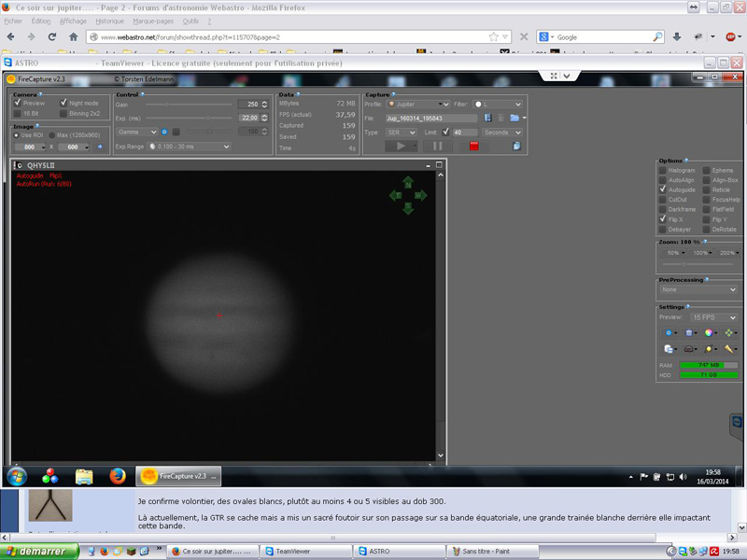
Task: Open the Type SER dropdown
Action: [402, 133]
